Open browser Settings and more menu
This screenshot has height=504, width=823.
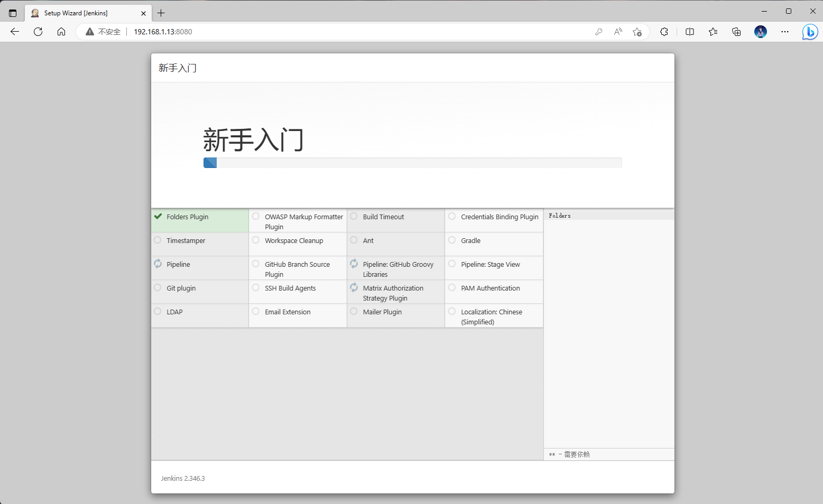tap(785, 32)
